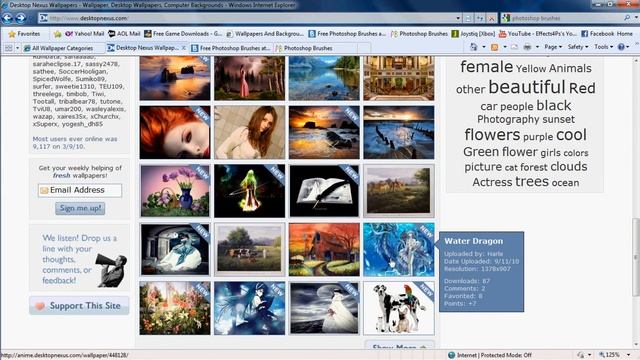Stop loading with the red X button
Viewport: 640px width, 360px height.
[x=491, y=18]
